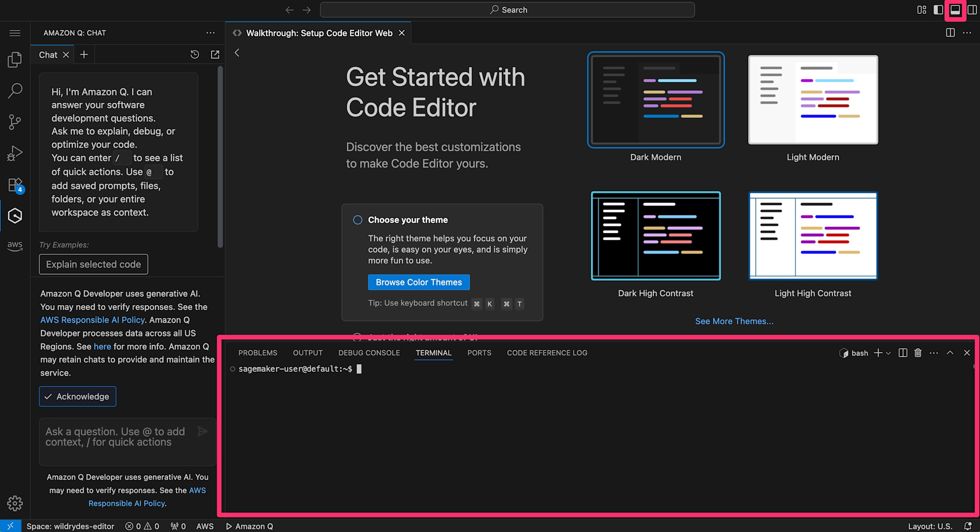Delete the terminal using the trash icon
Screen dimensions: 980x532
[918, 353]
